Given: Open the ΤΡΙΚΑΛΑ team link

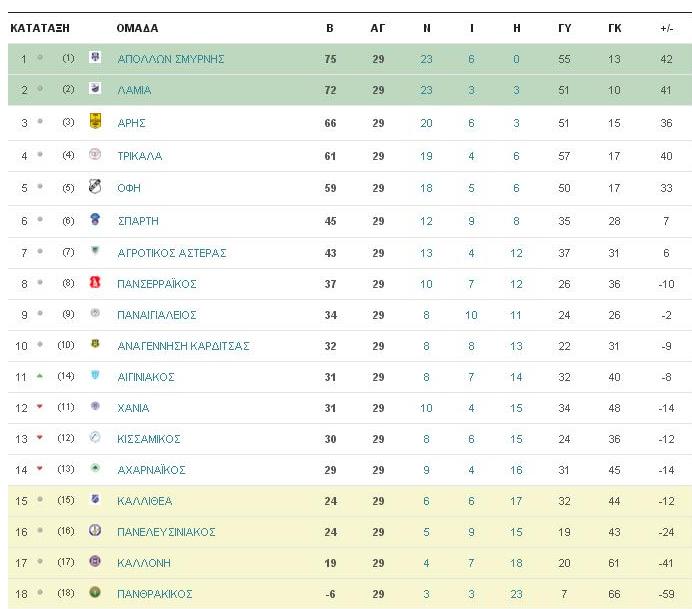Looking at the screenshot, I should [x=139, y=156].
